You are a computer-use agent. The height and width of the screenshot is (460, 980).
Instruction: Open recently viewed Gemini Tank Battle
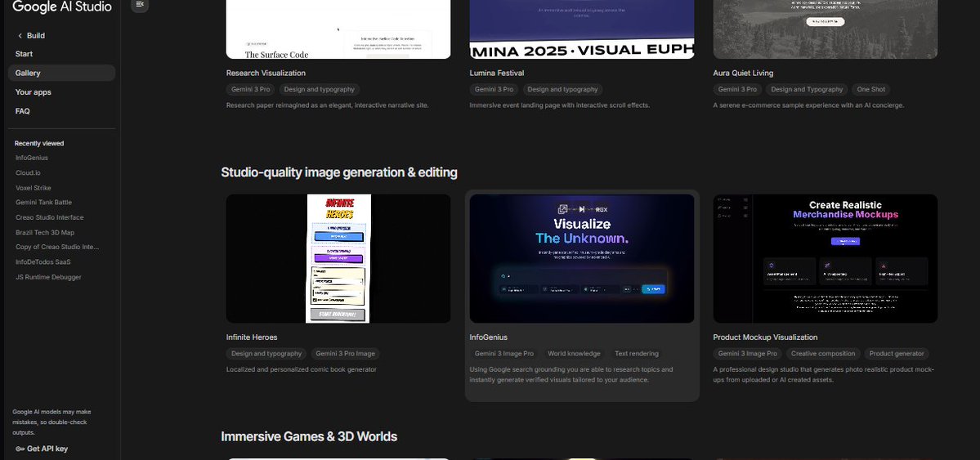[x=44, y=203]
